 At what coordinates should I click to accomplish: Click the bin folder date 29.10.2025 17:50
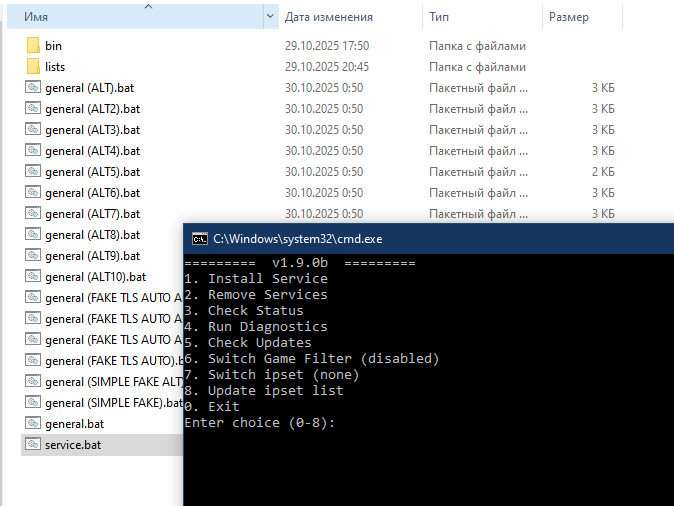point(327,46)
